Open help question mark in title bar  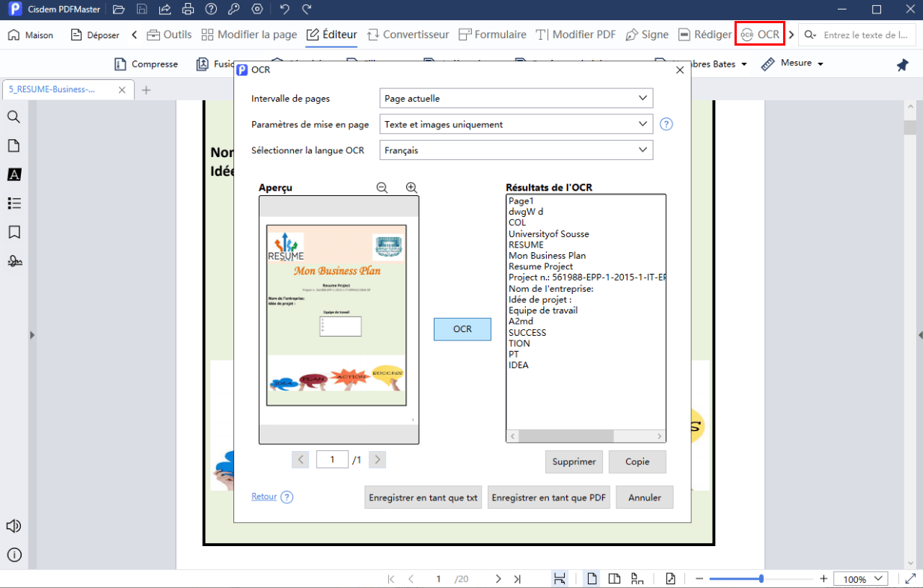tap(211, 10)
